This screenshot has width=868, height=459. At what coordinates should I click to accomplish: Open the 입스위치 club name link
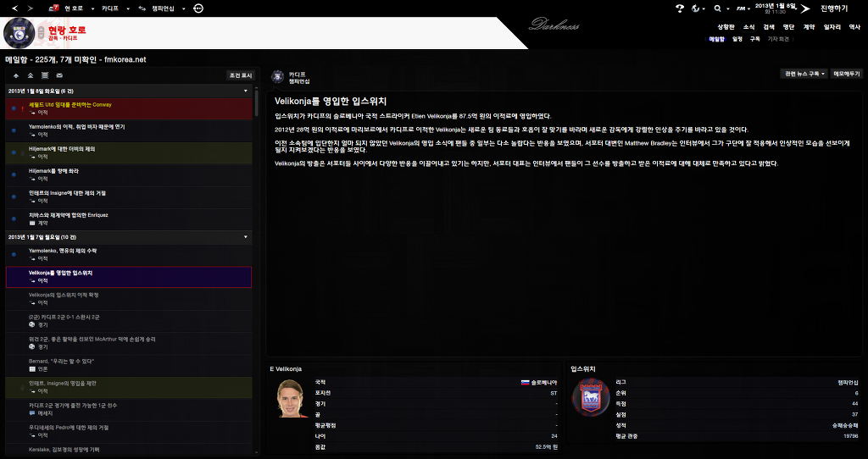583,369
